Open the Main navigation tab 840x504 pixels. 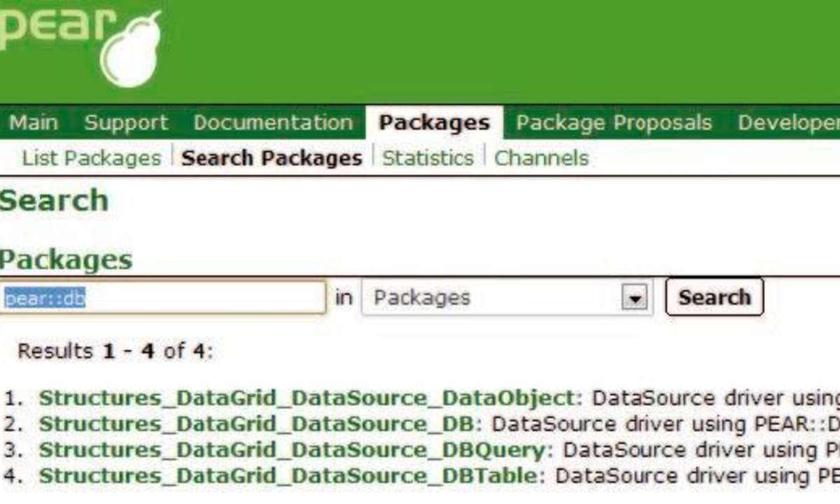34,123
